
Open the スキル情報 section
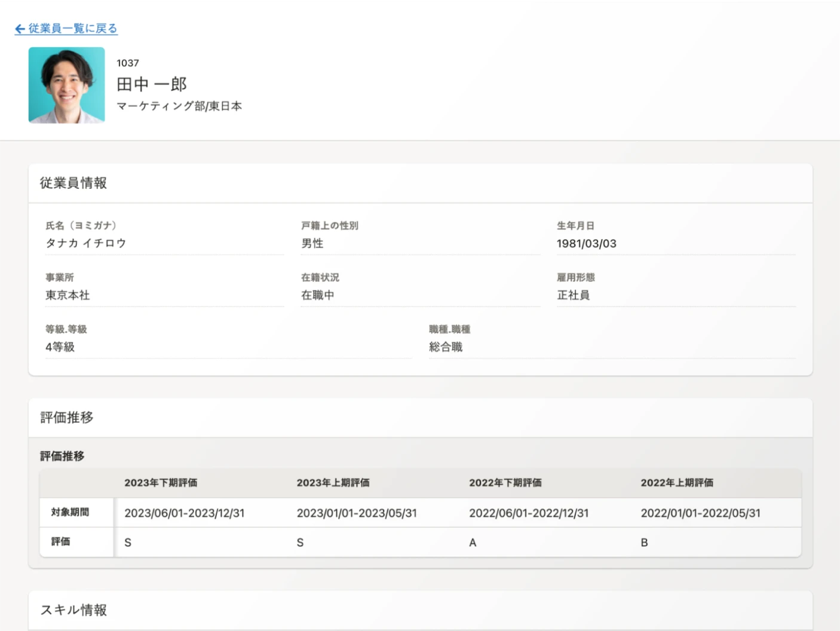tap(73, 611)
